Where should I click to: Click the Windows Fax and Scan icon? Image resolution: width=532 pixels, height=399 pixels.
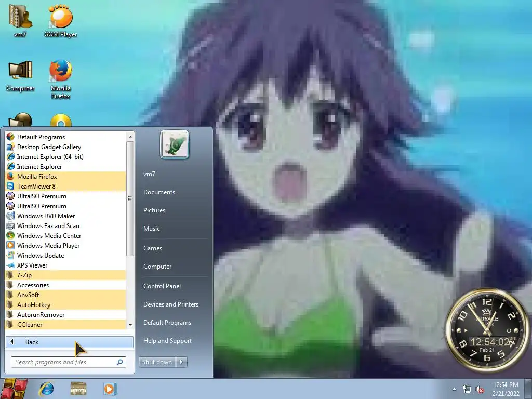point(10,225)
